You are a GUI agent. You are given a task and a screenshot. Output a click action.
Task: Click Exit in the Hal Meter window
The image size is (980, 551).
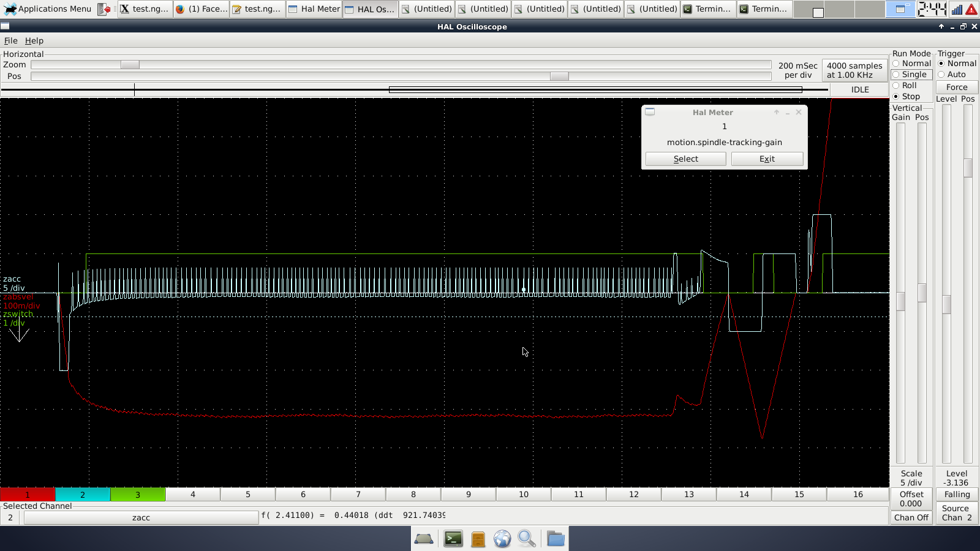click(767, 159)
